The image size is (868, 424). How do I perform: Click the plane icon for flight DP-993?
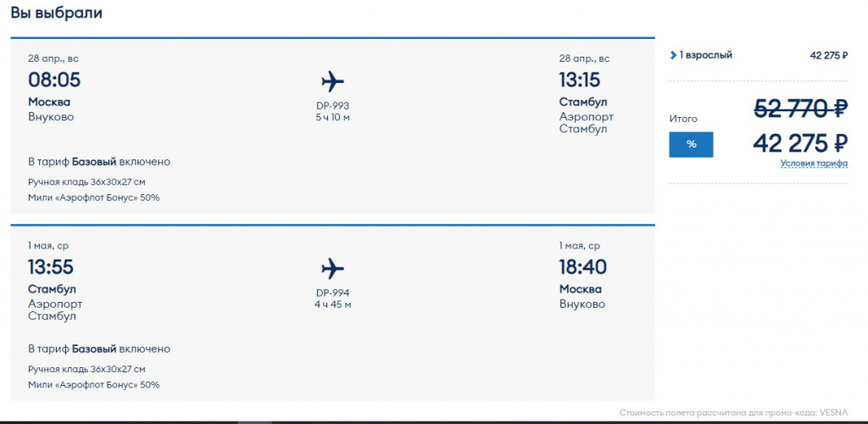coord(332,82)
